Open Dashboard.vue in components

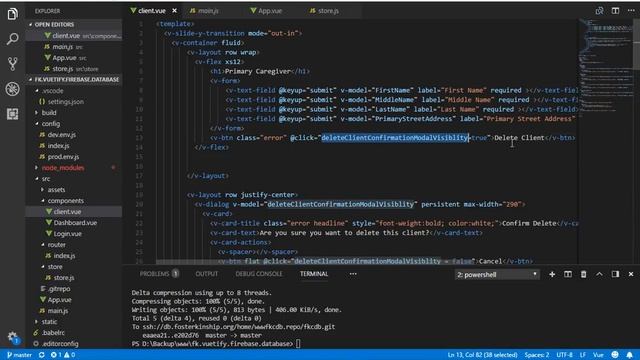pyautogui.click(x=75, y=223)
